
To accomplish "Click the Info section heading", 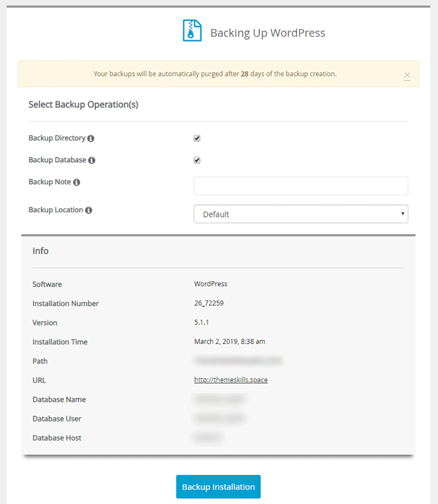I will click(x=40, y=251).
